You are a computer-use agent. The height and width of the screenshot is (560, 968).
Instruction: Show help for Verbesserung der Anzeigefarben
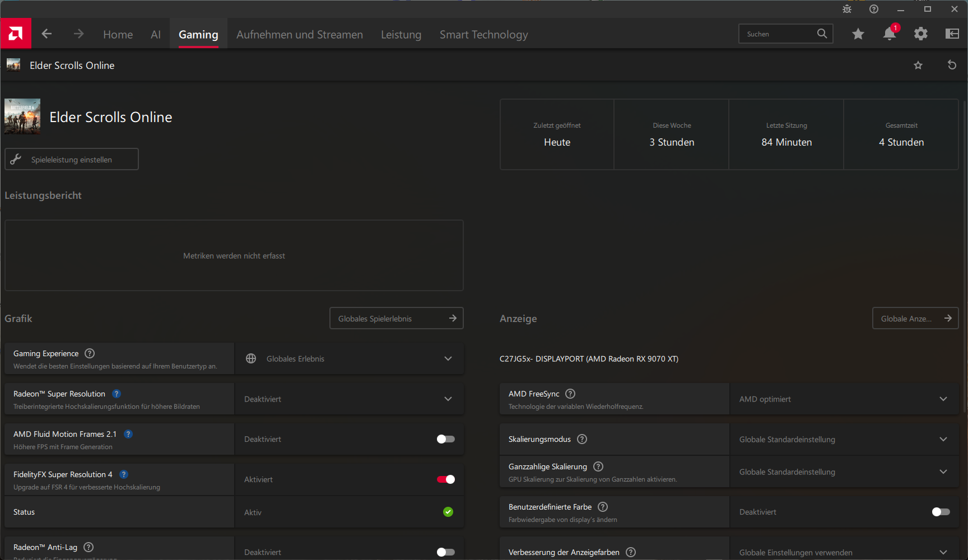[x=631, y=552]
